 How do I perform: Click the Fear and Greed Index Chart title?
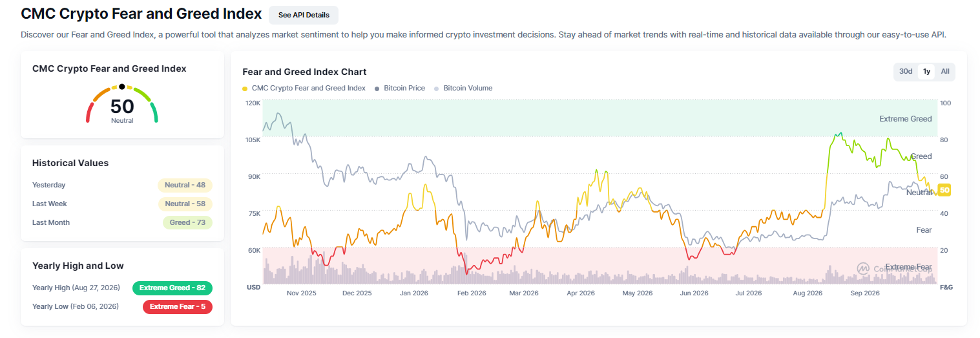click(x=304, y=72)
